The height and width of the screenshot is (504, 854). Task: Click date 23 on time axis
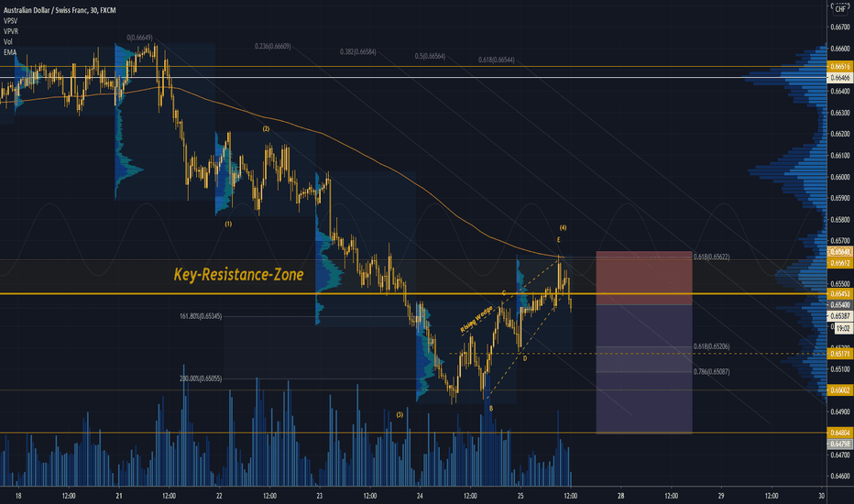click(x=320, y=496)
